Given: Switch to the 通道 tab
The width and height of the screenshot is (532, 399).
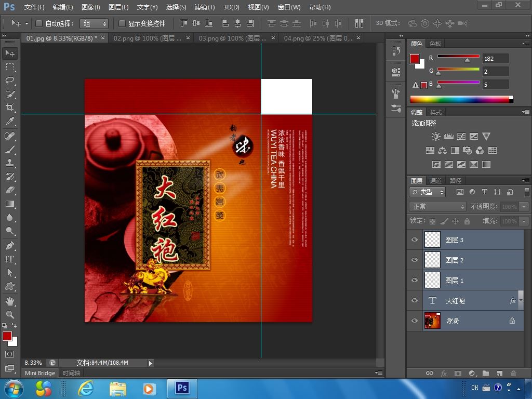Looking at the screenshot, I should click(436, 181).
